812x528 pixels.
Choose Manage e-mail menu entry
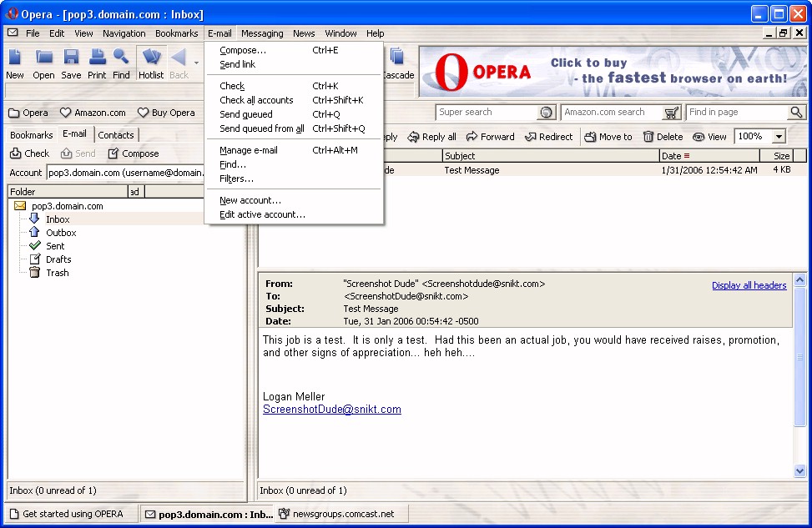pos(294,150)
